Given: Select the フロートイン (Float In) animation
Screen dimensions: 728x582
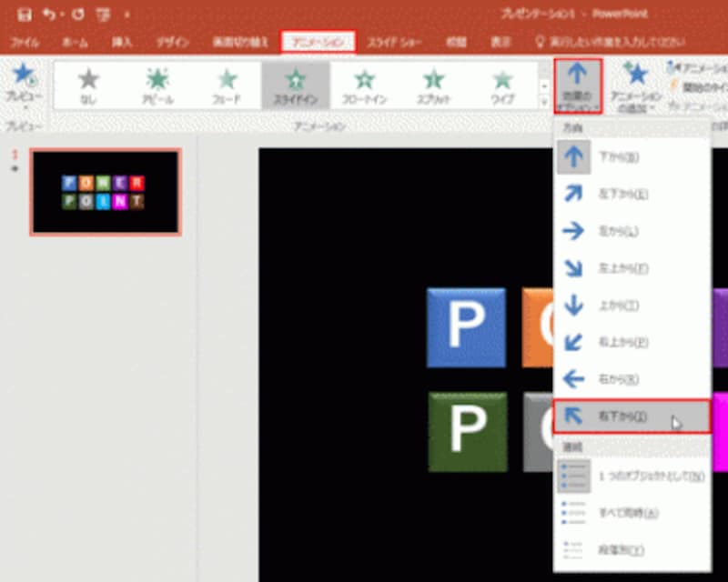Looking at the screenshot, I should (x=365, y=85).
